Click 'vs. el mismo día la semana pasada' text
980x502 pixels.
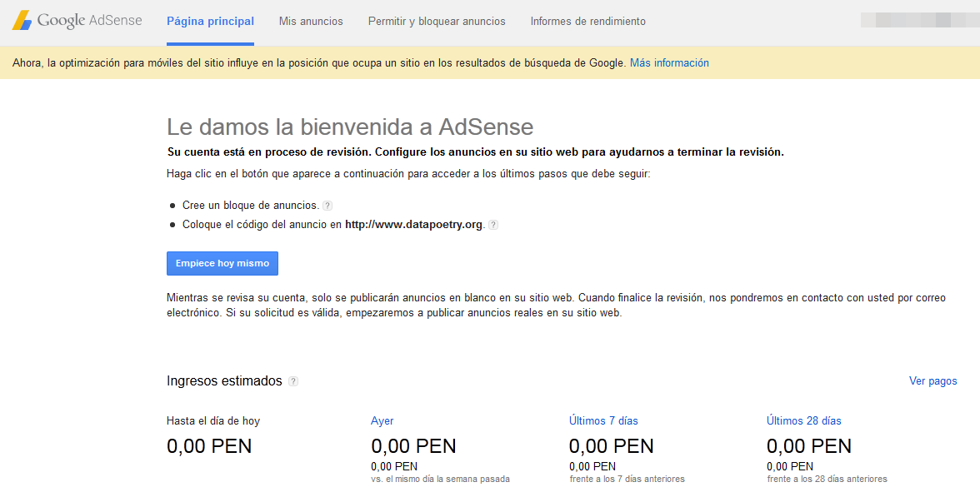coord(440,479)
